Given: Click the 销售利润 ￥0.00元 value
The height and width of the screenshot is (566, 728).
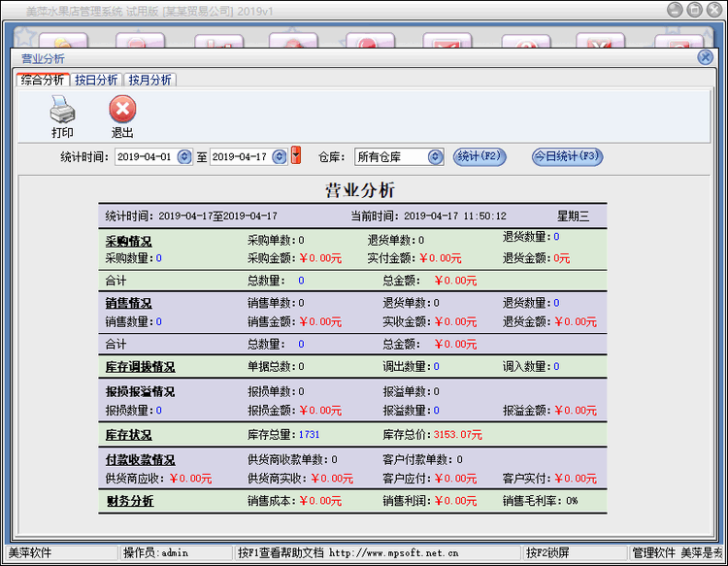Looking at the screenshot, I should point(455,501).
